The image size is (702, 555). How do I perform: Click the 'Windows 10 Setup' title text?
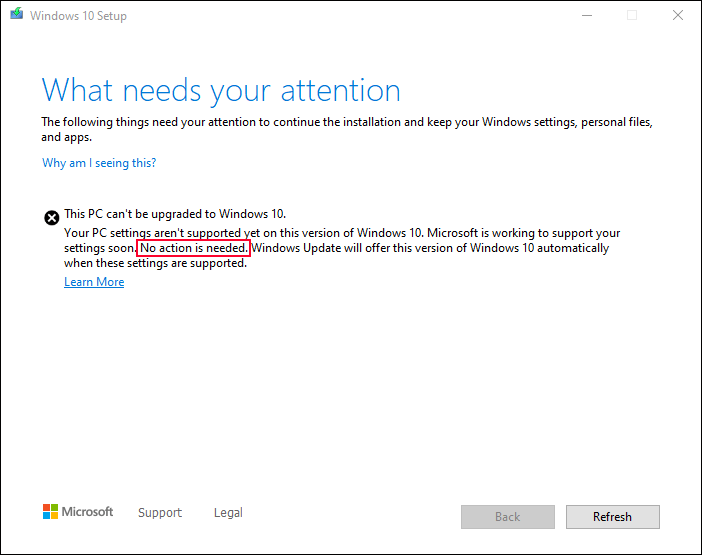pyautogui.click(x=78, y=16)
